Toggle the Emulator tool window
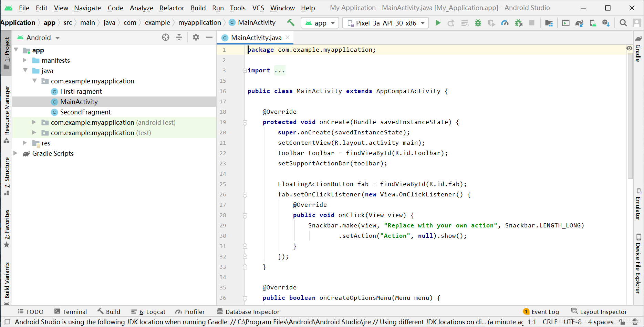This screenshot has width=644, height=327. 638,204
